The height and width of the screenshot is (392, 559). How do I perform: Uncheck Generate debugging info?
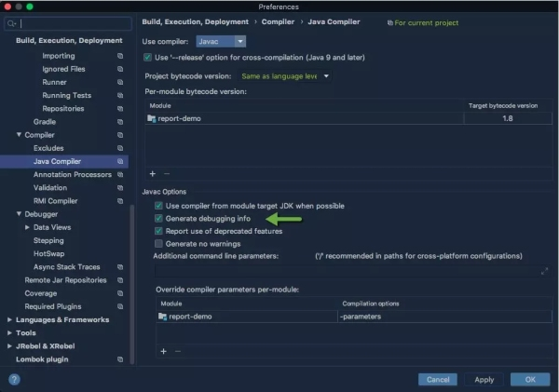click(x=158, y=219)
